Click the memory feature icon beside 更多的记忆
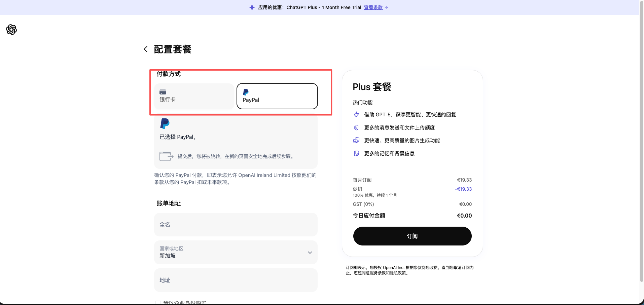The height and width of the screenshot is (305, 644). (x=356, y=153)
